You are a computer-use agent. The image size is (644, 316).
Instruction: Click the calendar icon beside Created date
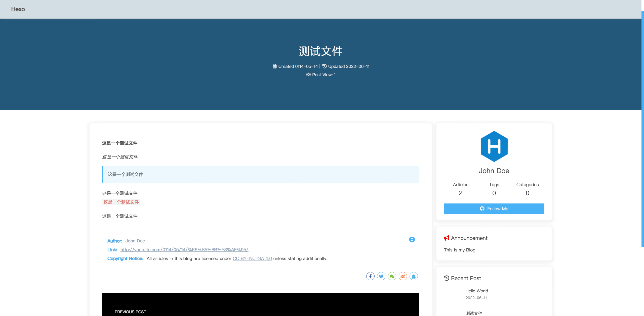(274, 66)
